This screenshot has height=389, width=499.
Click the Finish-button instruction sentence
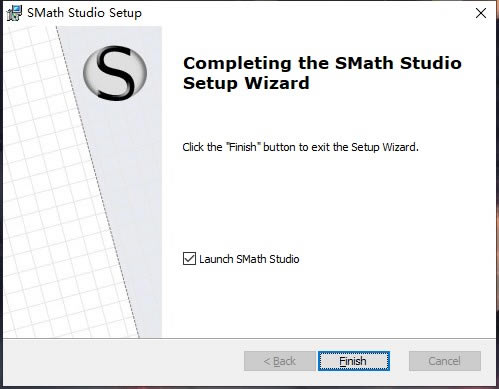click(x=300, y=147)
